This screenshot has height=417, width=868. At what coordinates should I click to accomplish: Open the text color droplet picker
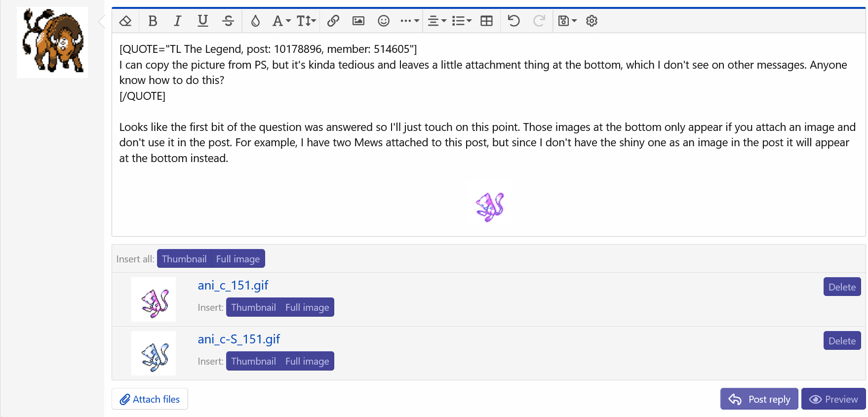click(255, 21)
